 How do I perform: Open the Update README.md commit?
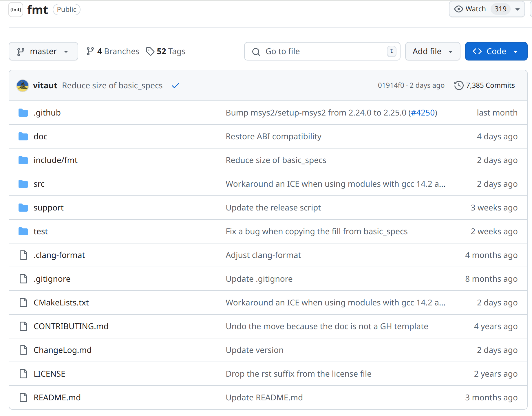point(264,398)
